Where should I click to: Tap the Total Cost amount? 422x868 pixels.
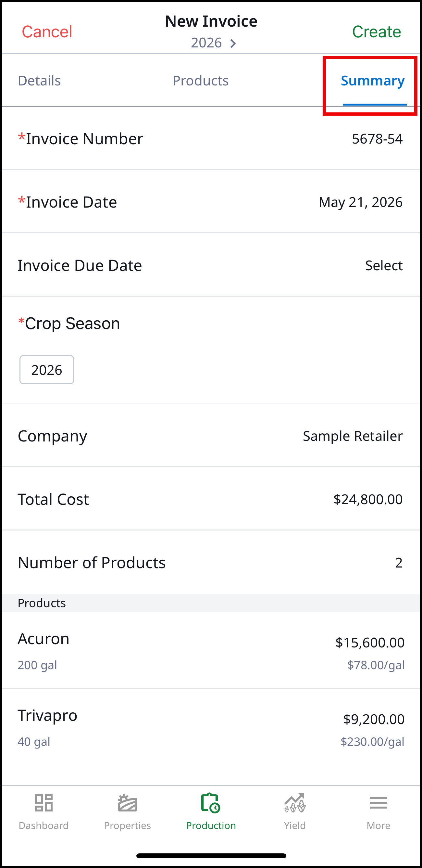[x=368, y=499]
